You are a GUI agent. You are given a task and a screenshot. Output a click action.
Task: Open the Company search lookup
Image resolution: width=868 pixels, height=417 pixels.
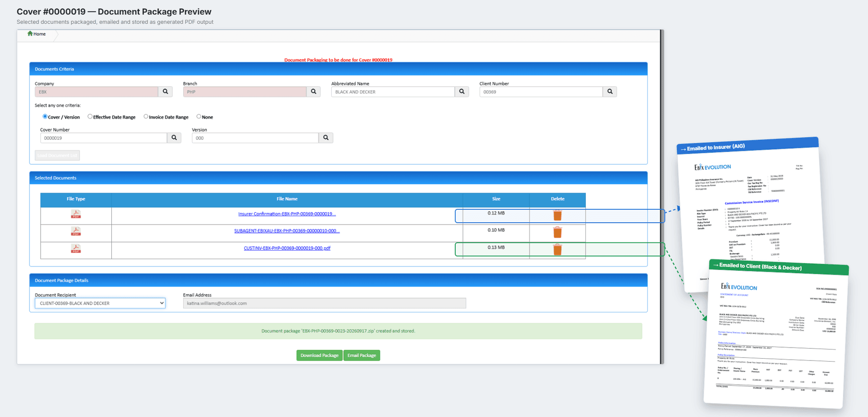[x=165, y=92]
